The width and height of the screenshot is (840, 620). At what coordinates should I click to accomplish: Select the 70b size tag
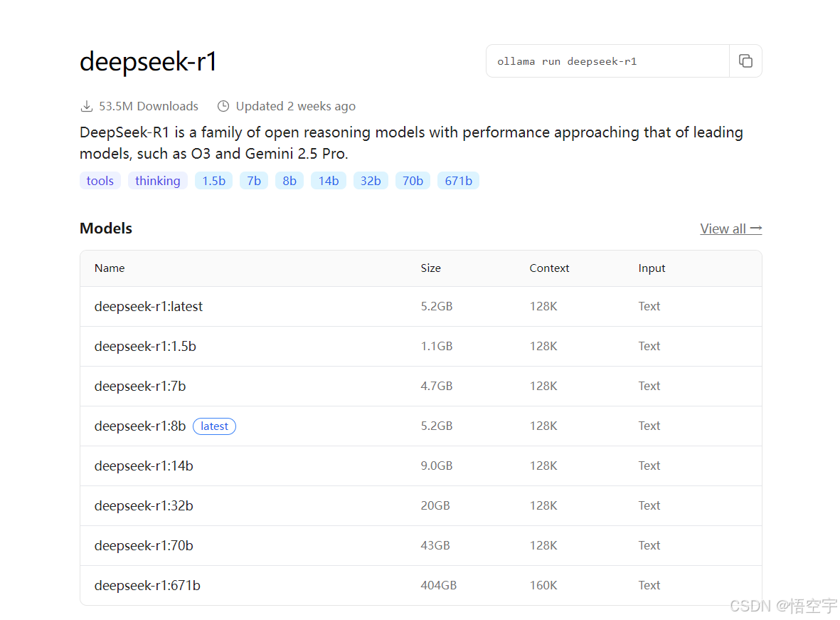pos(413,181)
